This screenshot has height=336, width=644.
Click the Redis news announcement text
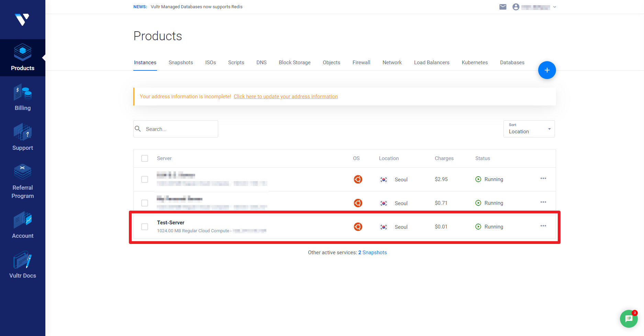coord(197,7)
